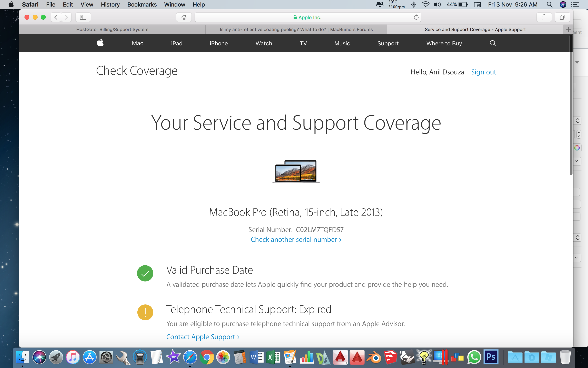The image size is (588, 368).
Task: Add a new tab with plus button
Action: [568, 30]
